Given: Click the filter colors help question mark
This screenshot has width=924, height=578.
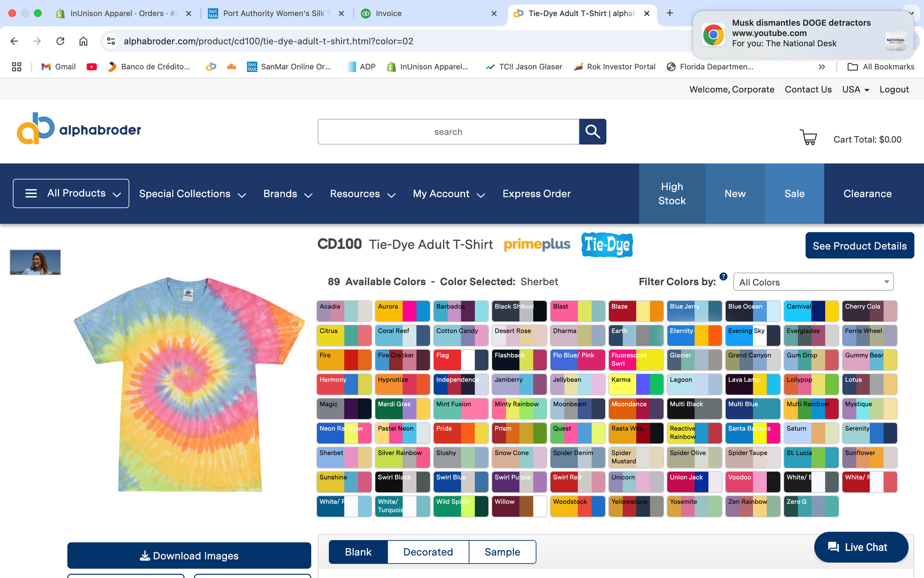Looking at the screenshot, I should (723, 276).
